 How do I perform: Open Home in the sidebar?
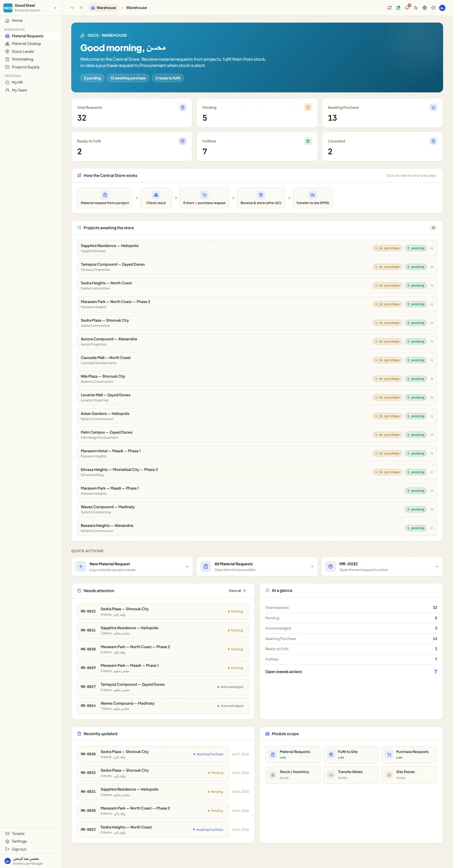(31, 21)
